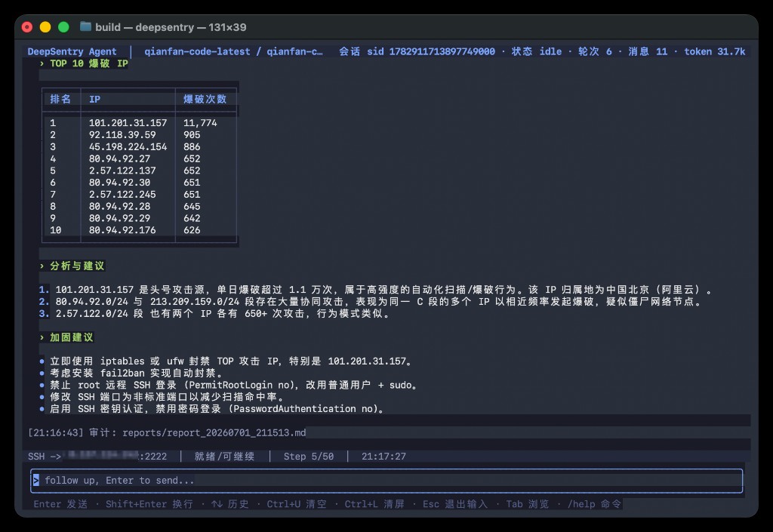Screen dimensions: 773x532
Task: Click 'DeepSentry Agent' in the header bar
Action: 72,51
